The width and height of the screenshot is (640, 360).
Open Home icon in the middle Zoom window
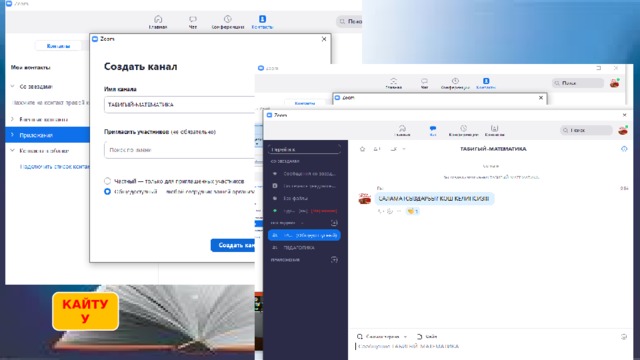[x=393, y=83]
